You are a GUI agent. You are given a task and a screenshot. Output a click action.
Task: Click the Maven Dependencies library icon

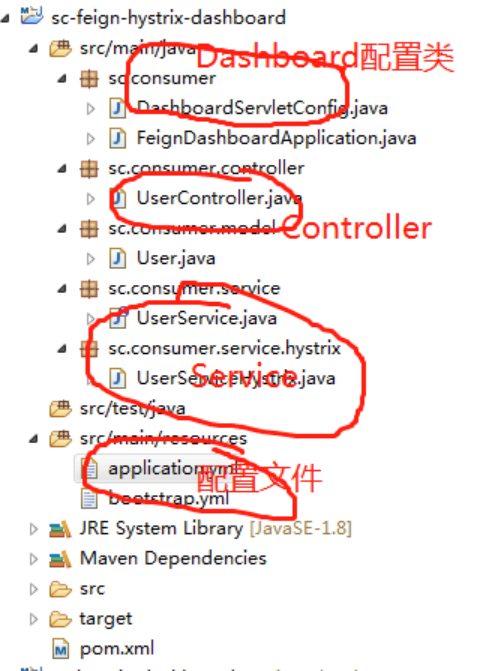60,559
